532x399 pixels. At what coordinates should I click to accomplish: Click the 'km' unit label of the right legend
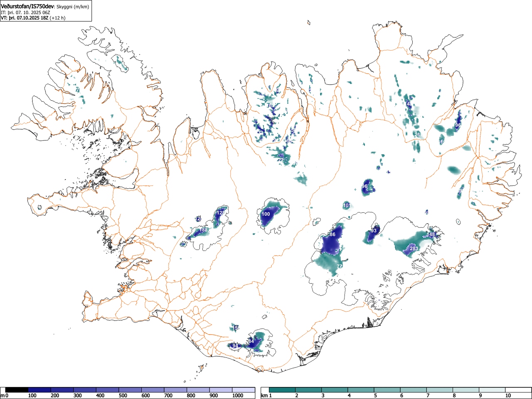(264, 396)
